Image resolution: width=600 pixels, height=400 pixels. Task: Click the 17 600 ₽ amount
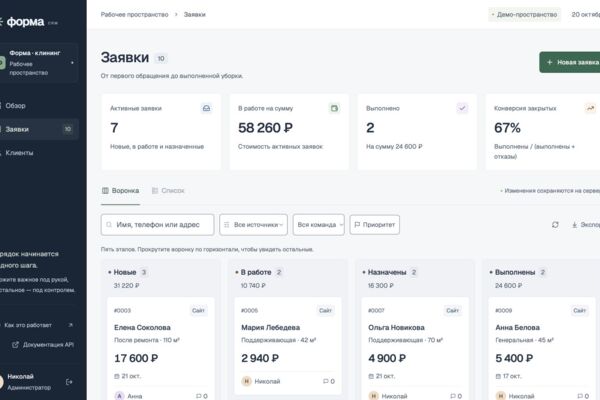(136, 358)
